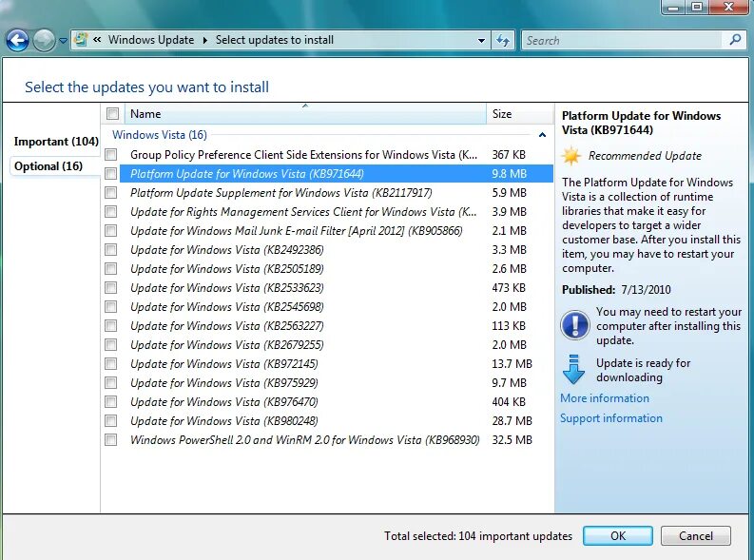Viewport: 754px width, 560px height.
Task: Click the address bar refresh icon
Action: [503, 40]
